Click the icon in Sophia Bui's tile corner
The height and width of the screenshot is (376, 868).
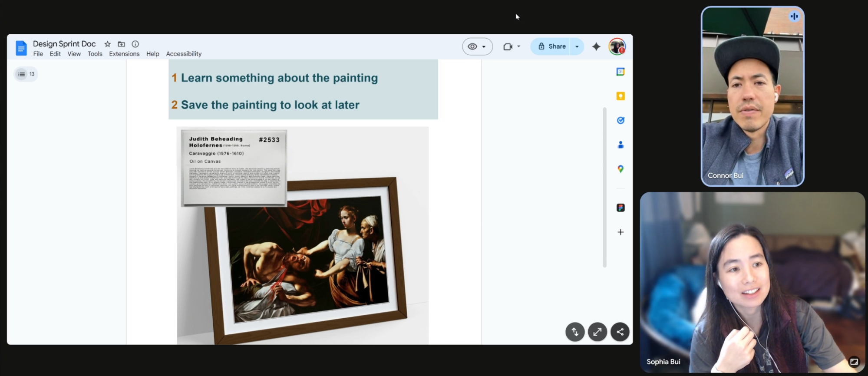tap(854, 362)
